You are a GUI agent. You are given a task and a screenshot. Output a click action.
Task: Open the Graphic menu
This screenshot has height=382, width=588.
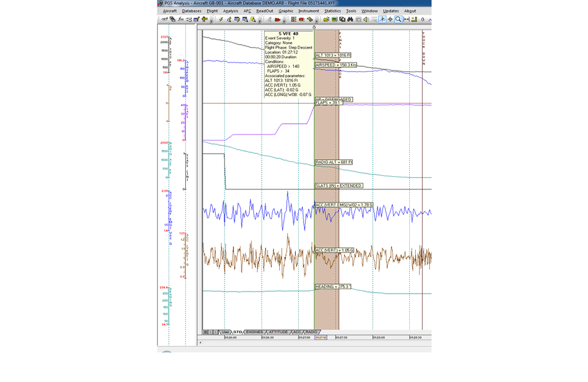click(x=286, y=11)
